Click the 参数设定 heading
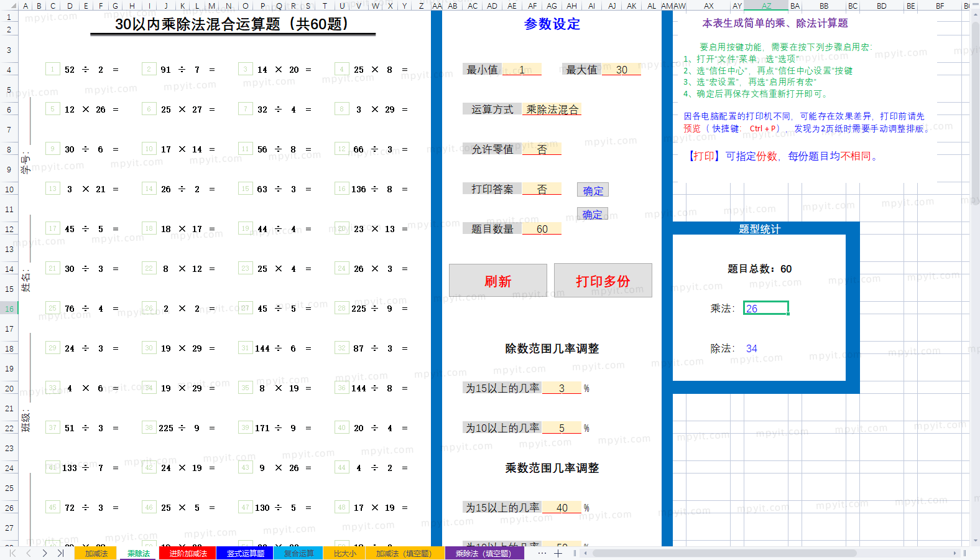The width and height of the screenshot is (980, 560). click(552, 24)
